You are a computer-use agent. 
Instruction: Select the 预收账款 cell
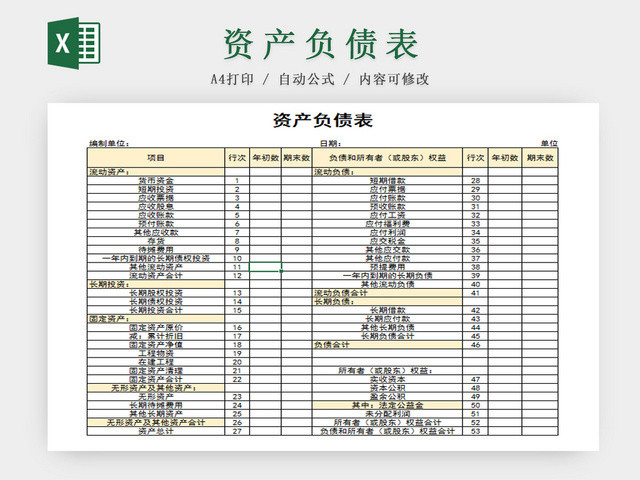[387, 207]
